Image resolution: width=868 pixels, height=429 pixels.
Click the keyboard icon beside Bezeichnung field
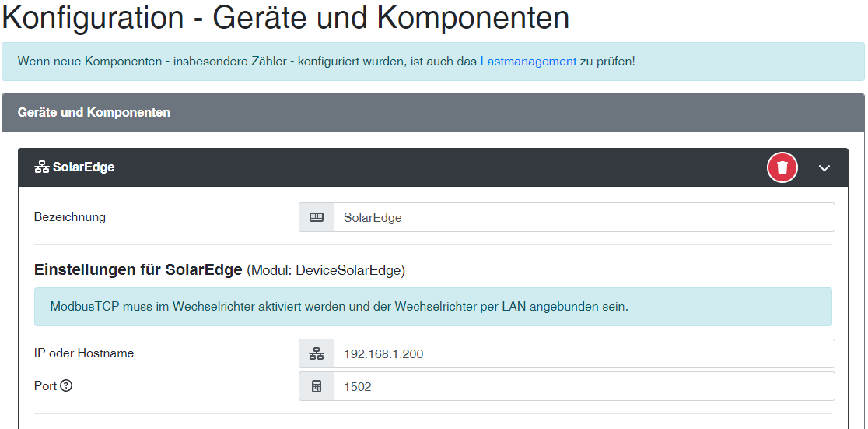(317, 218)
